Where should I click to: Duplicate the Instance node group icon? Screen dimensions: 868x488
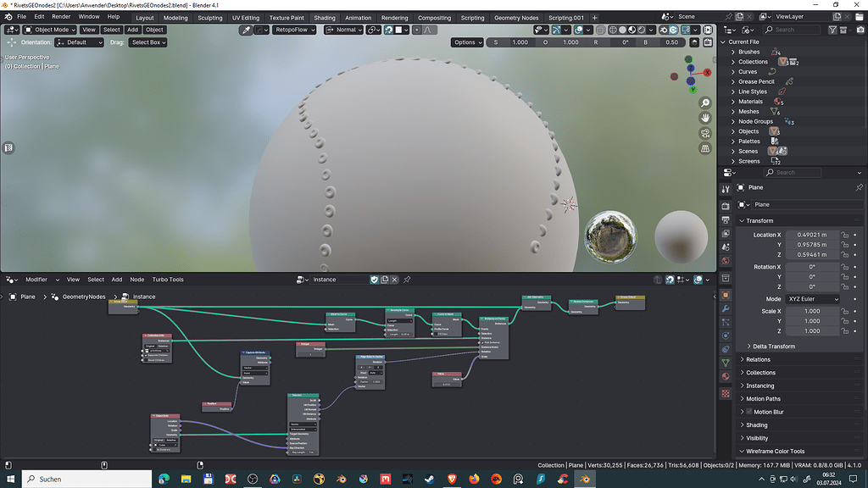point(385,280)
